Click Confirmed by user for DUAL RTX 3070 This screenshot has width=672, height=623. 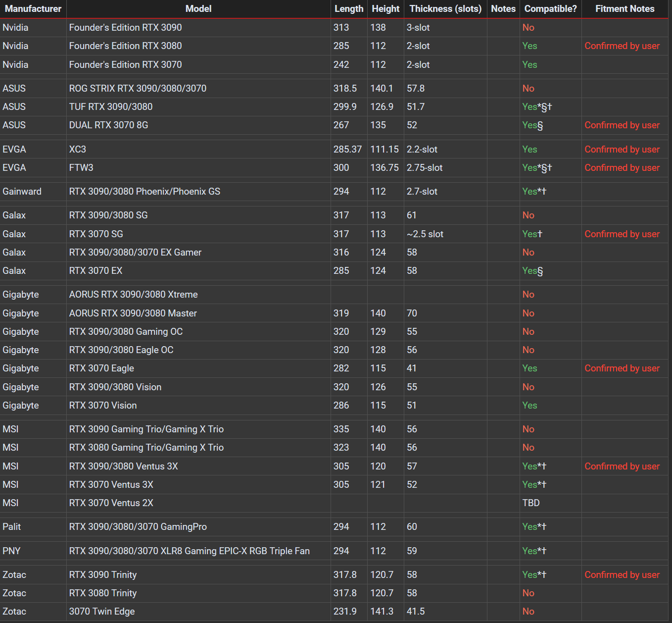pos(622,125)
